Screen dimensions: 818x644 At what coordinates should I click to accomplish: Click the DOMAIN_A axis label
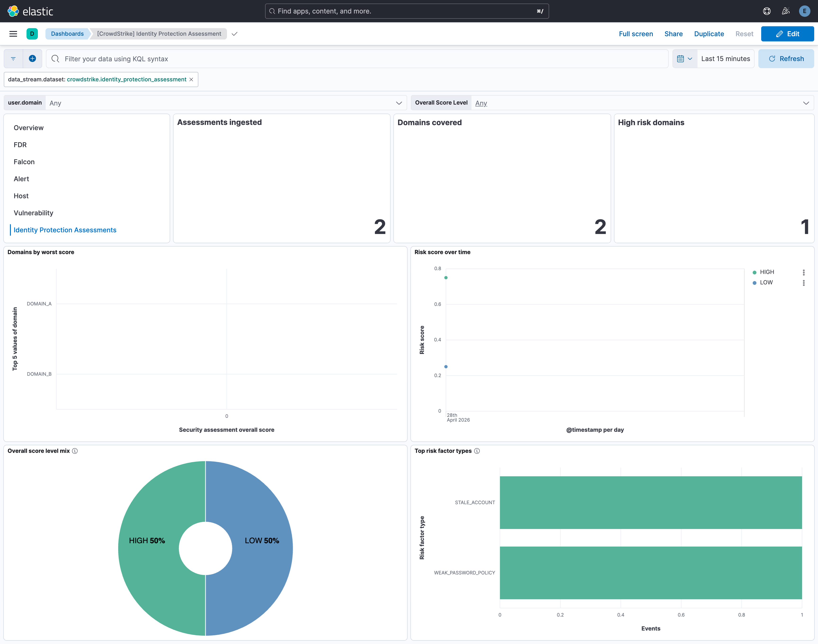pyautogui.click(x=39, y=304)
